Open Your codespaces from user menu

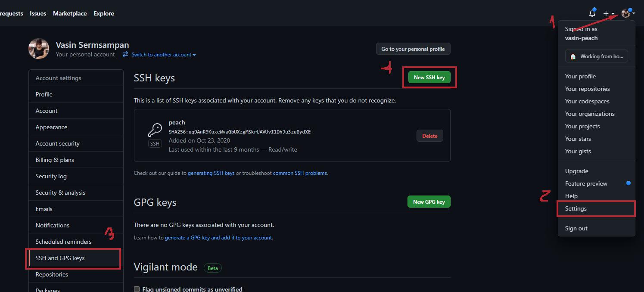[596, 101]
